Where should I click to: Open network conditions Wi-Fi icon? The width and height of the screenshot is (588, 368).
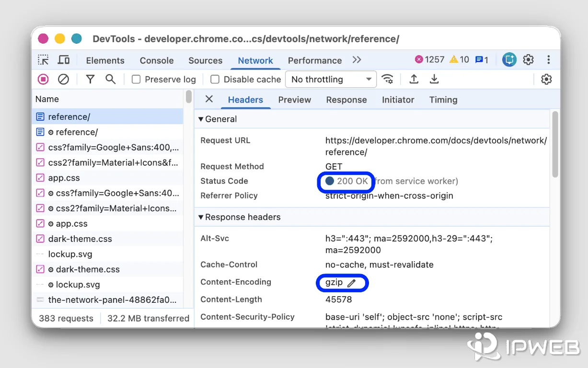point(387,79)
